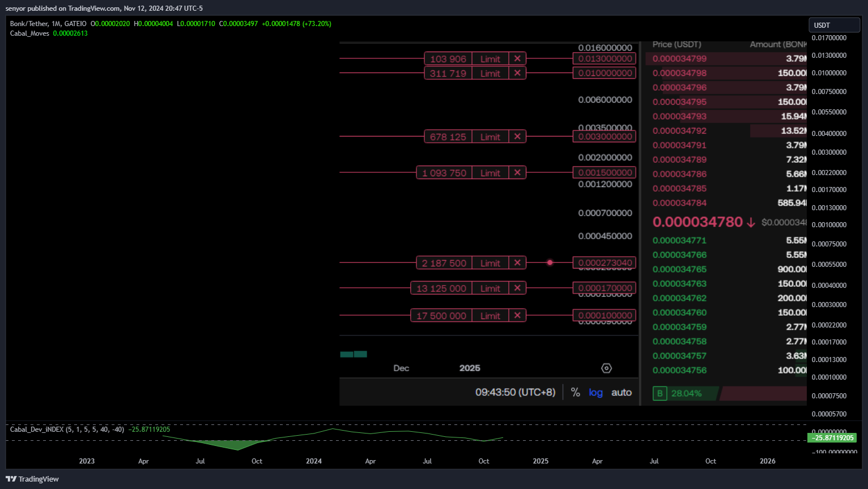
Task: Click the Cabal_Moves indicator label
Action: click(29, 33)
